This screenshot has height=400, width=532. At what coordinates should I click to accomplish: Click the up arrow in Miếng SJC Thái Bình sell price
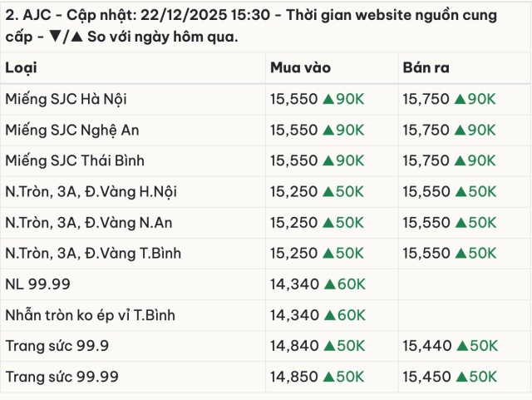[x=460, y=161]
